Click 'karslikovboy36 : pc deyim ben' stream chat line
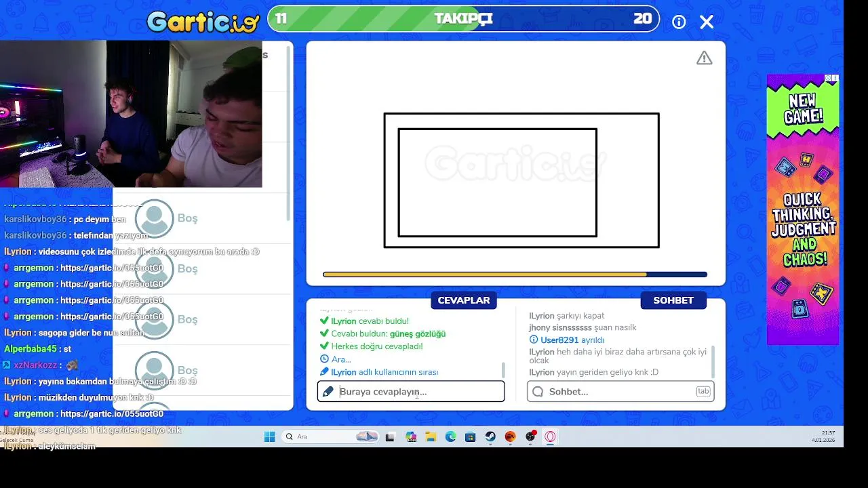Viewport: 868px width, 488px height. 65,219
